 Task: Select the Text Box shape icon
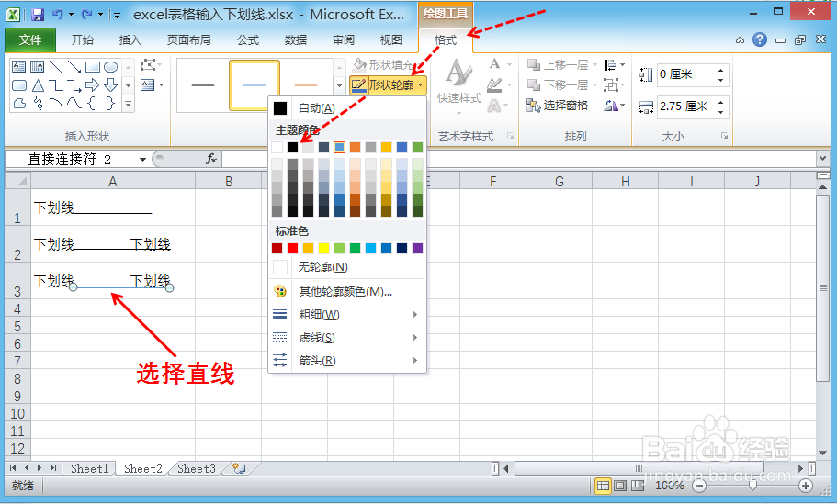pos(18,67)
